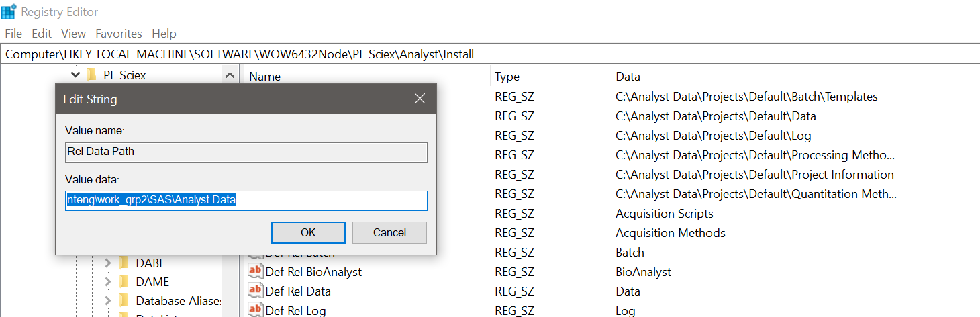
Task: Select the Def Rel Data string icon
Action: click(x=255, y=291)
